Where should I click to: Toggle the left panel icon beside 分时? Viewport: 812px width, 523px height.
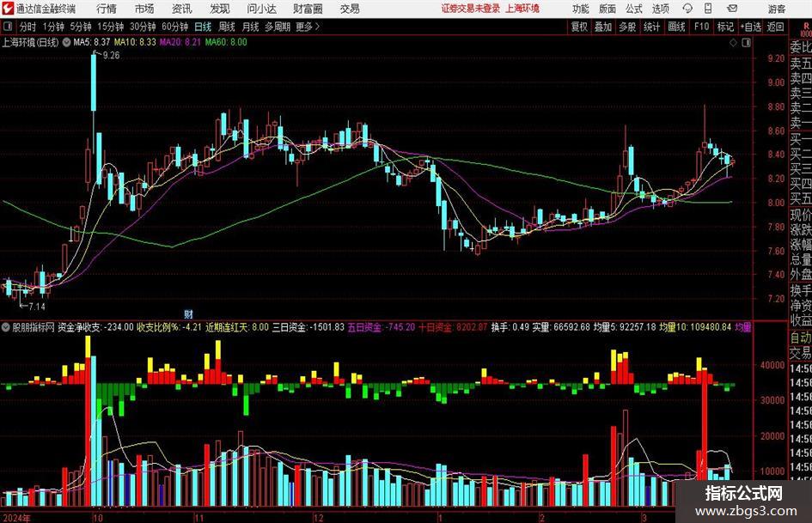[8, 27]
